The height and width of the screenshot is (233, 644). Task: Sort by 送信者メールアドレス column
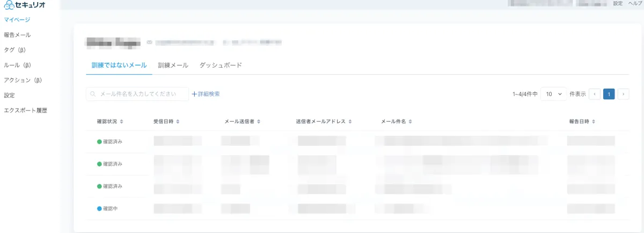pos(324,121)
